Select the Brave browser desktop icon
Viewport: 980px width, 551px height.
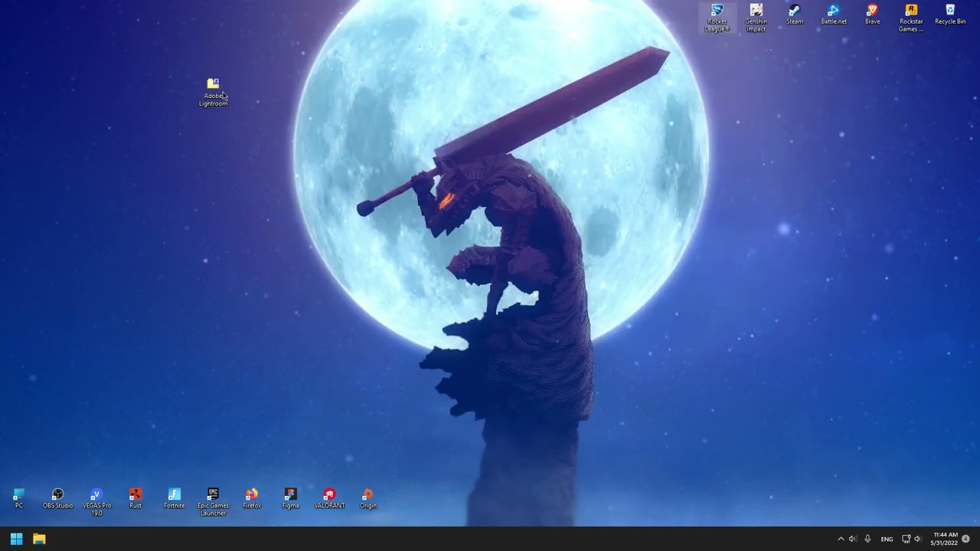click(872, 15)
